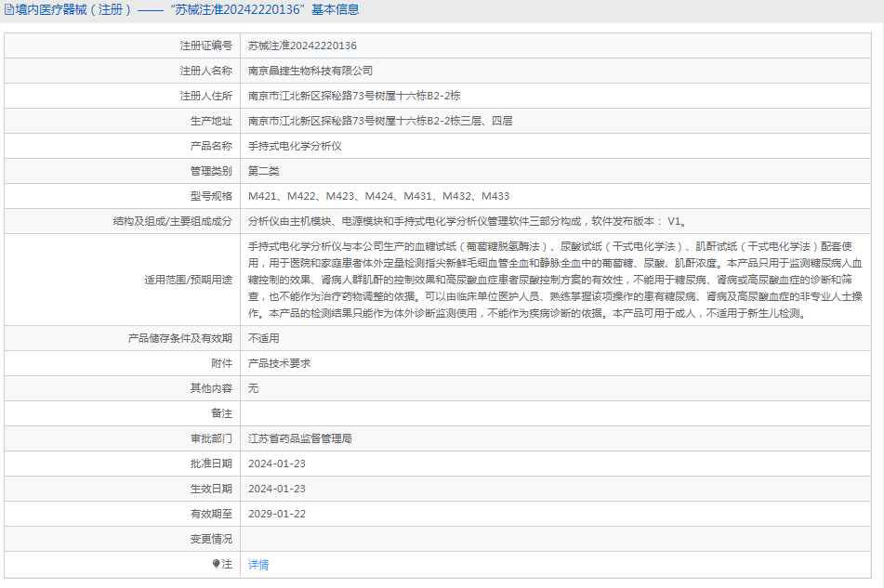Click the document icon before 境内医疗器械 title
This screenshot has height=588, width=884.
coord(9,9)
